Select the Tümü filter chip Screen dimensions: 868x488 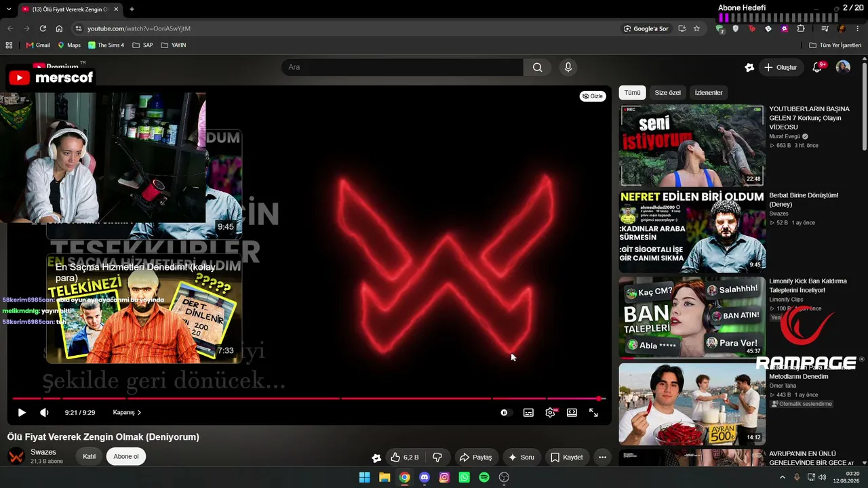(632, 93)
